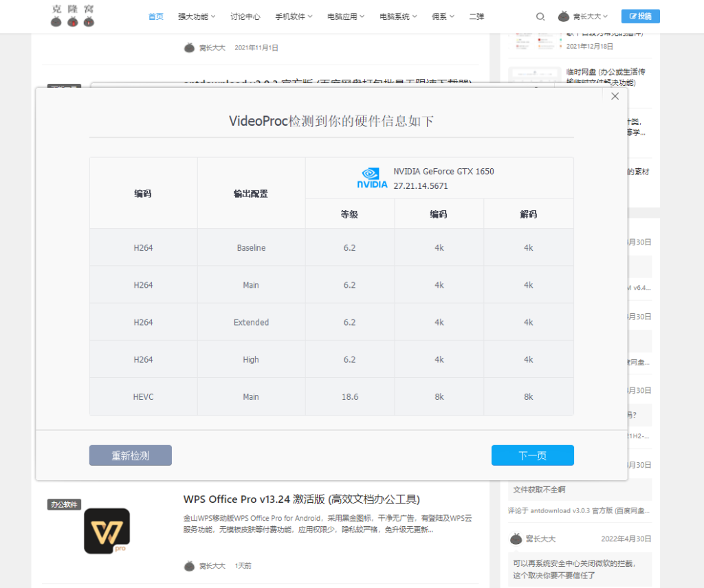Image resolution: width=704 pixels, height=588 pixels.
Task: Click the commenter avatar beside 2022年4月30日 in the sidebar
Action: (x=516, y=539)
